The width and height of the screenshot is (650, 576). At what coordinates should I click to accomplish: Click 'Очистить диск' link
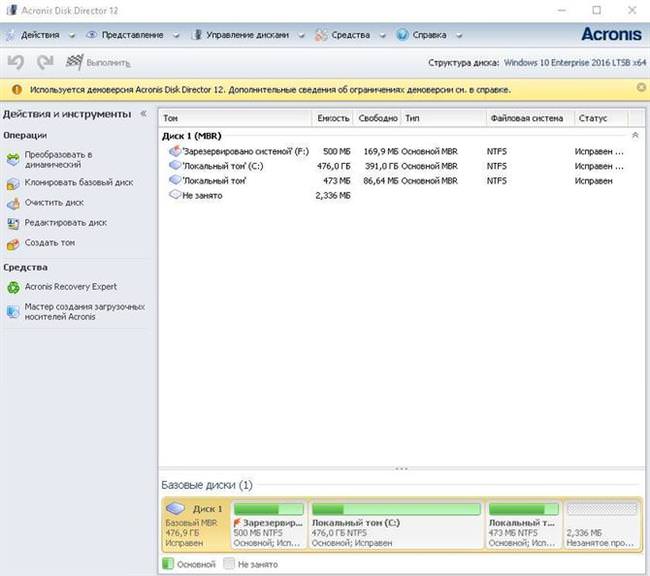click(x=54, y=202)
